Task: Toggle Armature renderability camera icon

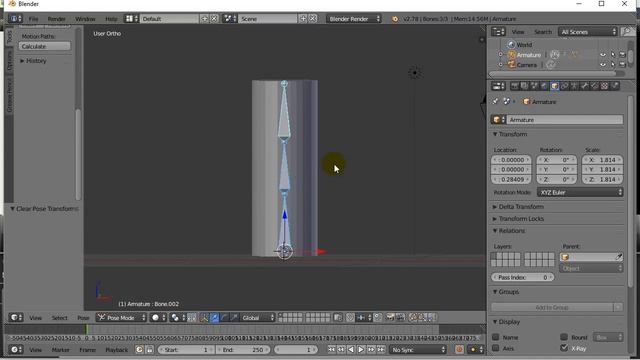Action: pos(622,55)
